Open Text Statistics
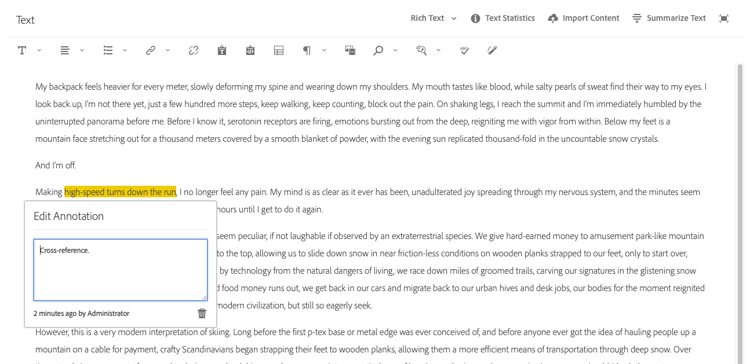 [503, 18]
